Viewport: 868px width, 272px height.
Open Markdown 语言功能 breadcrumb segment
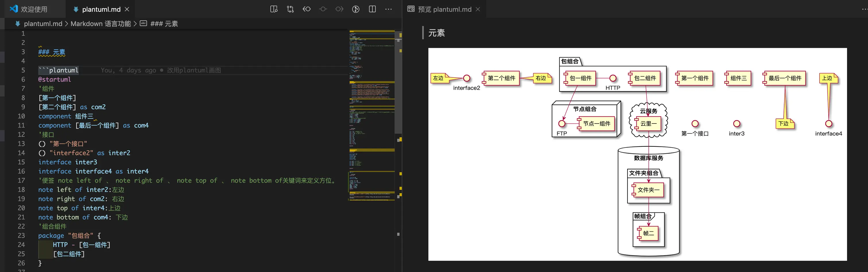coord(101,24)
